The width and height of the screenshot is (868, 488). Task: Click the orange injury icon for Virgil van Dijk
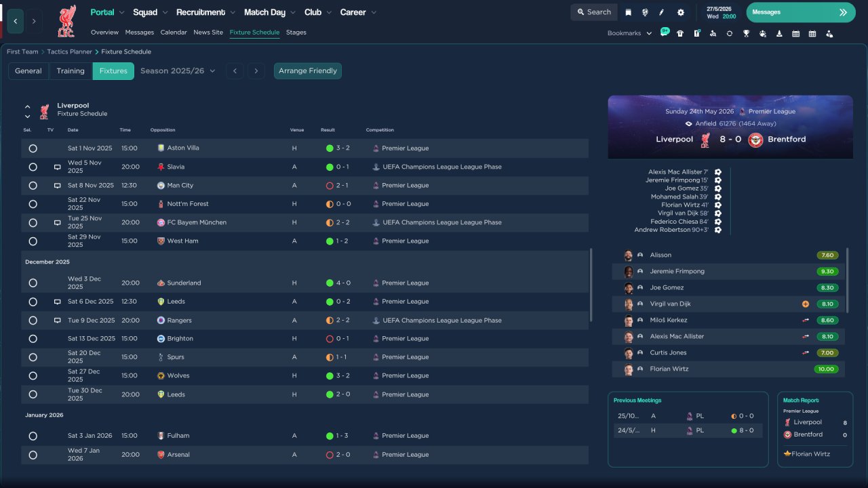[806, 304]
